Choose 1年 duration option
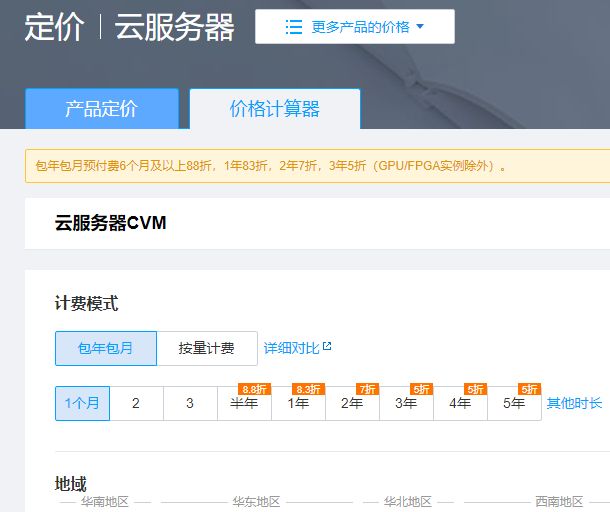 click(298, 403)
